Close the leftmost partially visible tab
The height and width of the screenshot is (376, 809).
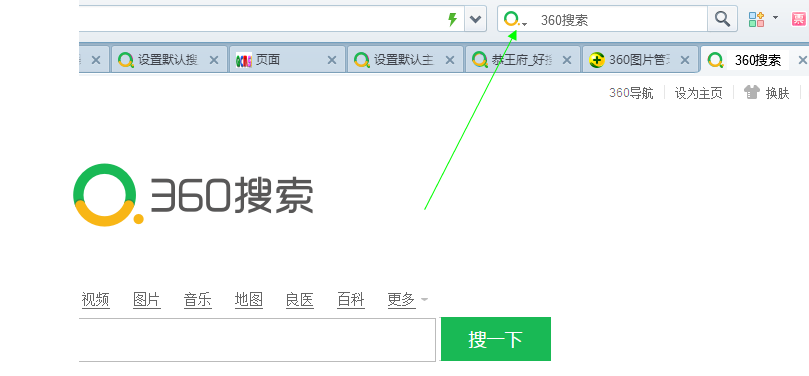pyautogui.click(x=96, y=60)
